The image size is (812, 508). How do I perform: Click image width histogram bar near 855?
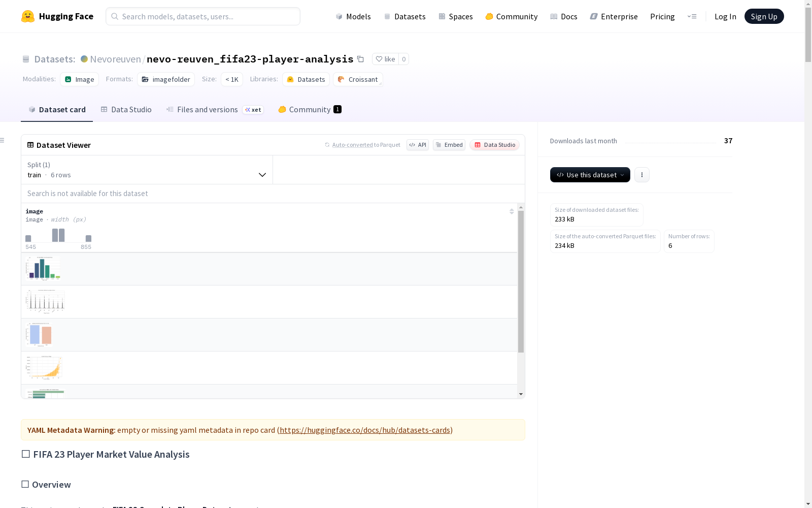click(88, 238)
